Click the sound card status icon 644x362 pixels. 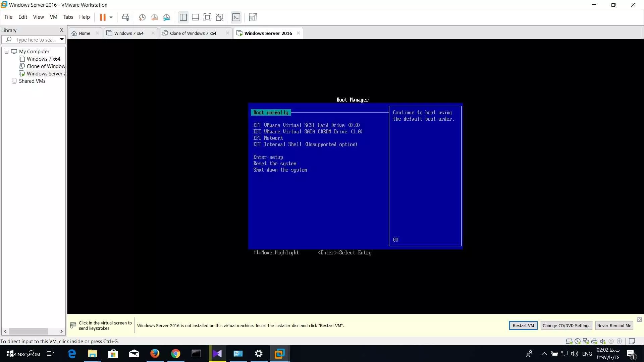click(603, 341)
